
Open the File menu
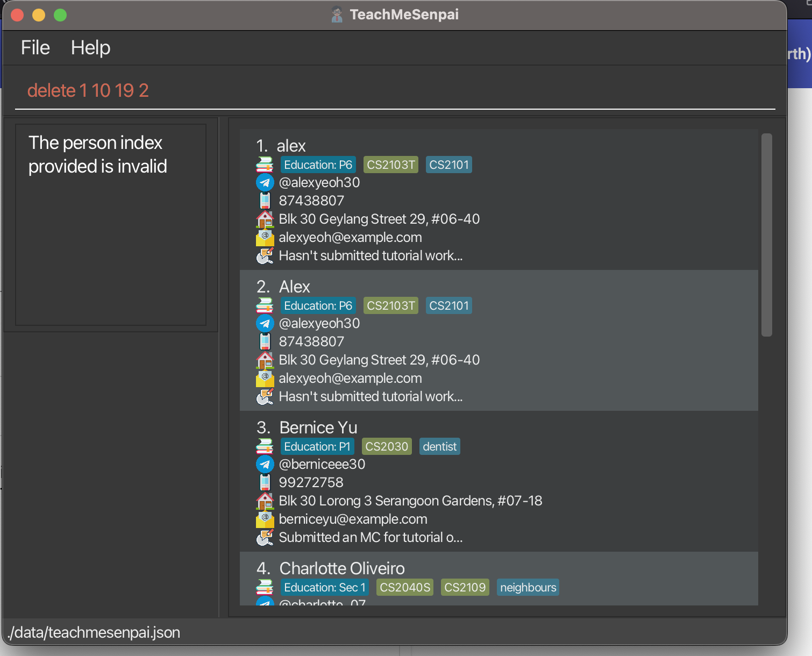[x=35, y=48]
